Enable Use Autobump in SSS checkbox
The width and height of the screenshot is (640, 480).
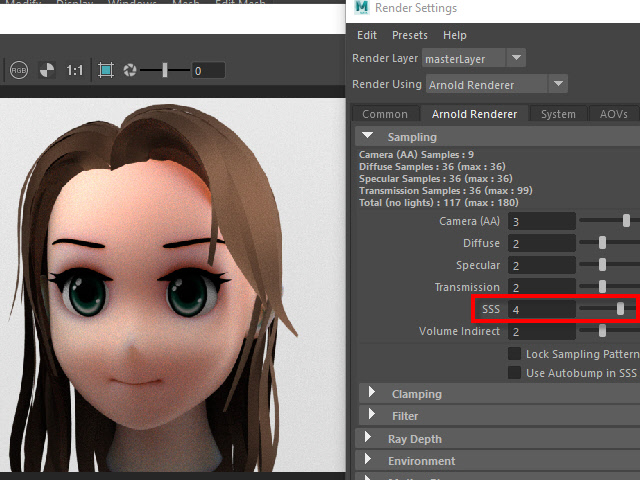point(514,373)
